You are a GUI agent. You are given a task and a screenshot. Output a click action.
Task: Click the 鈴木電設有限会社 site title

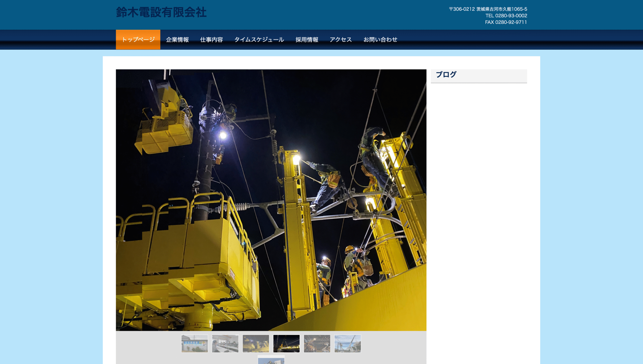tap(161, 12)
